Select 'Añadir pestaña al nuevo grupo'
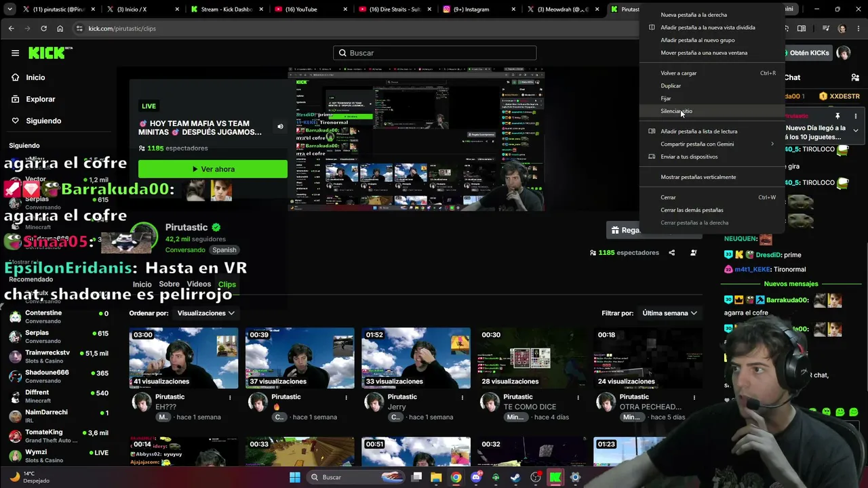 point(712,40)
